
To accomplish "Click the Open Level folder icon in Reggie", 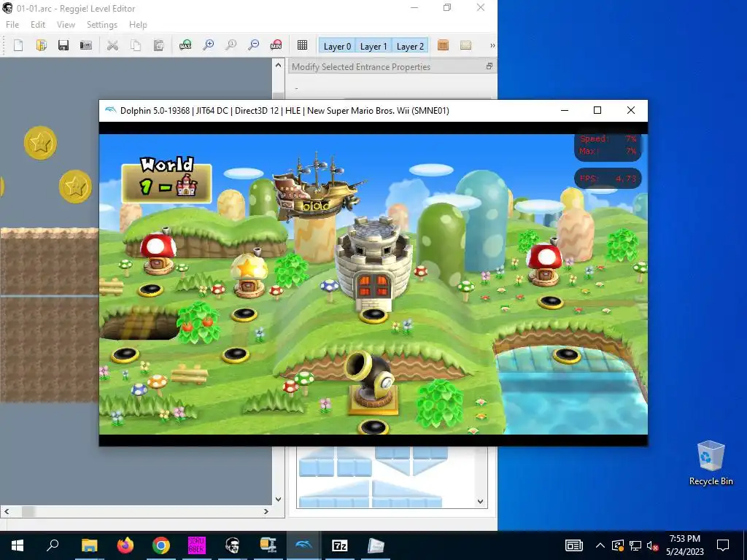I will [41, 45].
